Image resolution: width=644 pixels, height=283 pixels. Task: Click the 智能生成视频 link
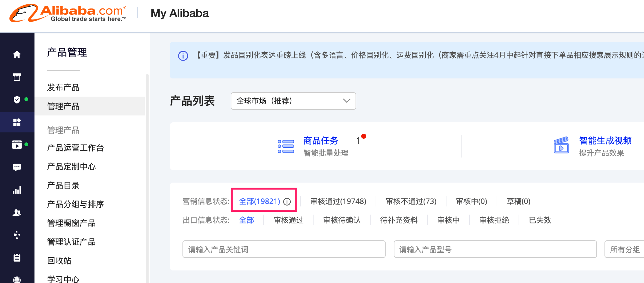605,141
